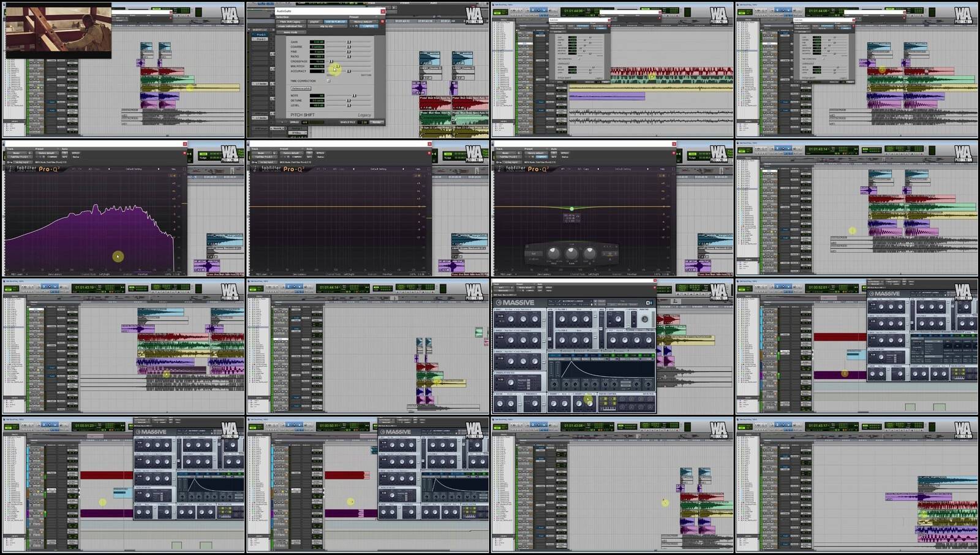Open the Pitch Shift Legacy plugin selector dropdown

290,21
